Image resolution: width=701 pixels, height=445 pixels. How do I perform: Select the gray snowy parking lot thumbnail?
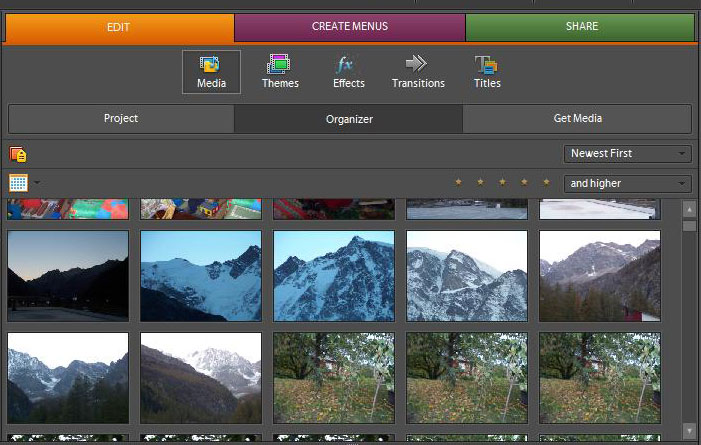[x=467, y=209]
